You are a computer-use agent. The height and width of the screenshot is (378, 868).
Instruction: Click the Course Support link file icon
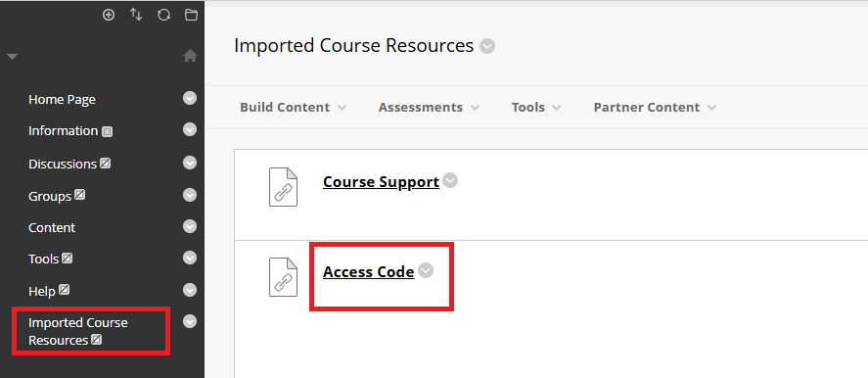pos(283,187)
